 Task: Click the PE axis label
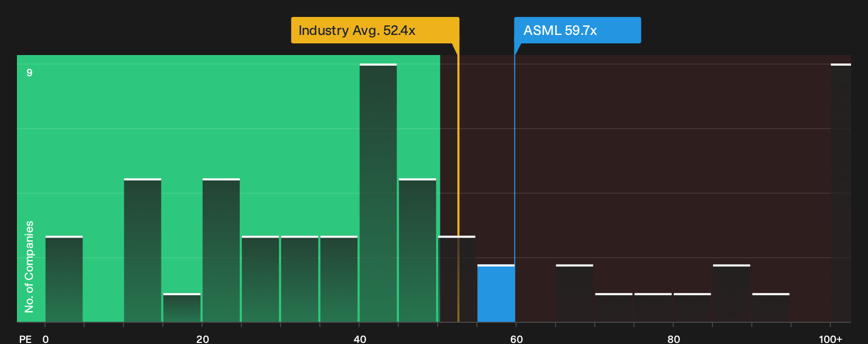25,339
